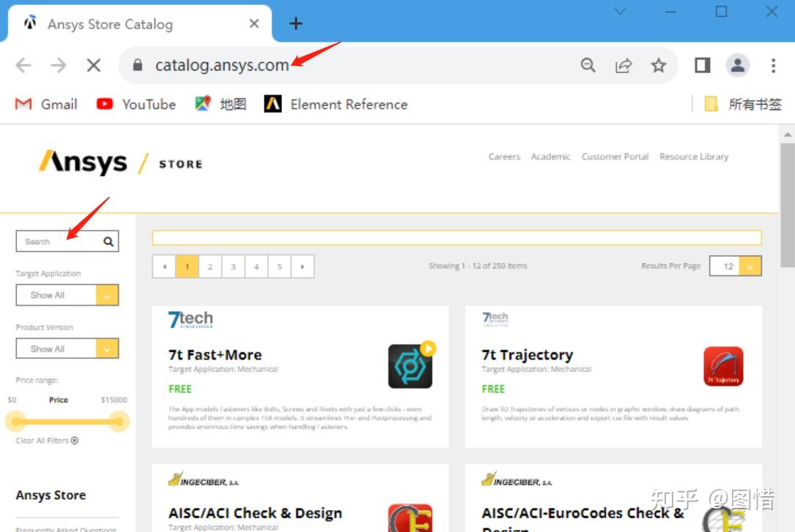The height and width of the screenshot is (532, 795).
Task: Expand the Target Application Show All dropdown
Action: [x=67, y=295]
